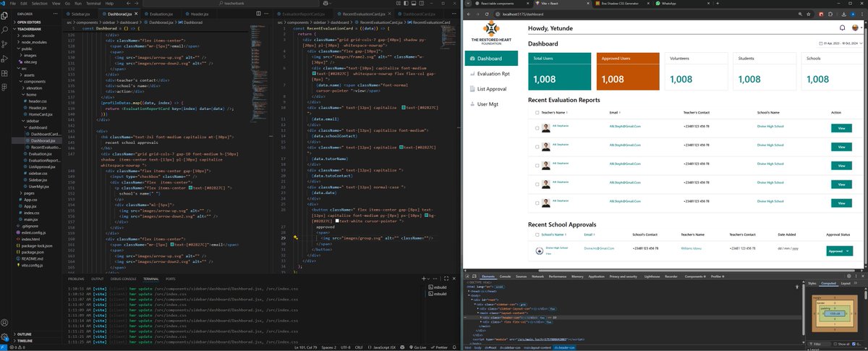The width and height of the screenshot is (868, 351).
Task: Open VS Code Manage gear icon
Action: (5, 337)
